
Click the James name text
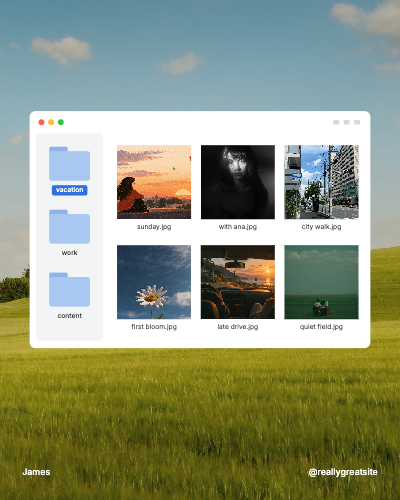point(36,472)
